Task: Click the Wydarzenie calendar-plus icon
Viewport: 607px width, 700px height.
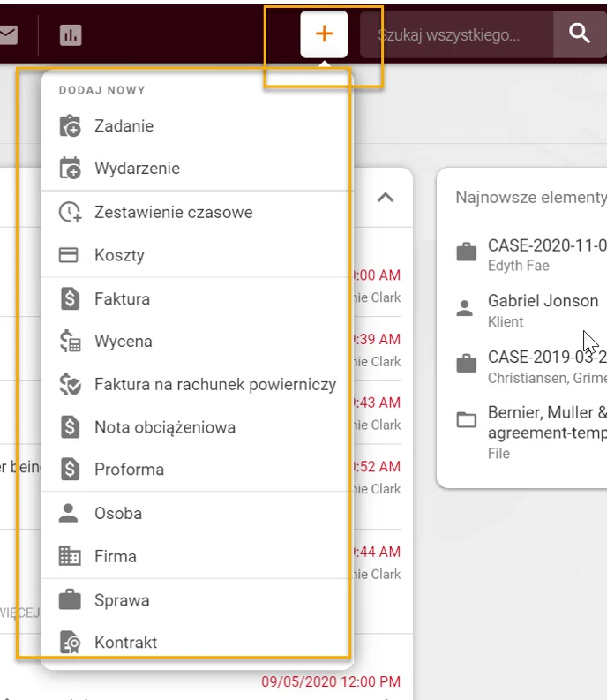Action: 70,168
